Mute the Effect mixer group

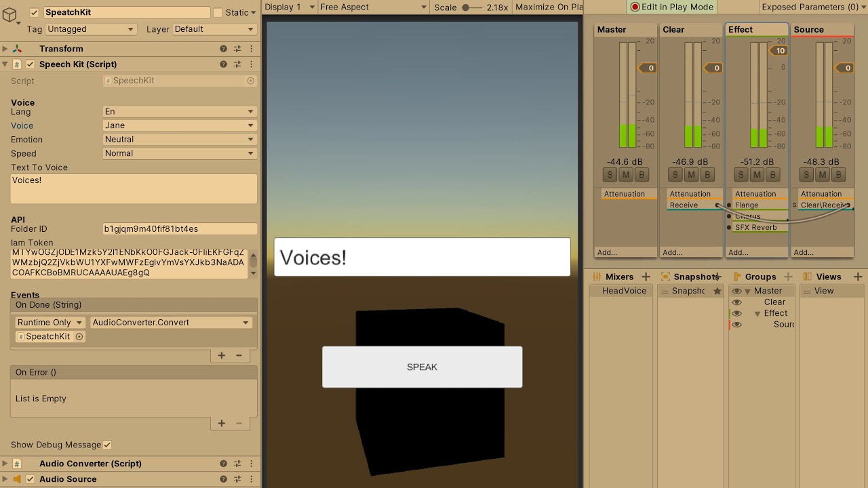[x=756, y=175]
